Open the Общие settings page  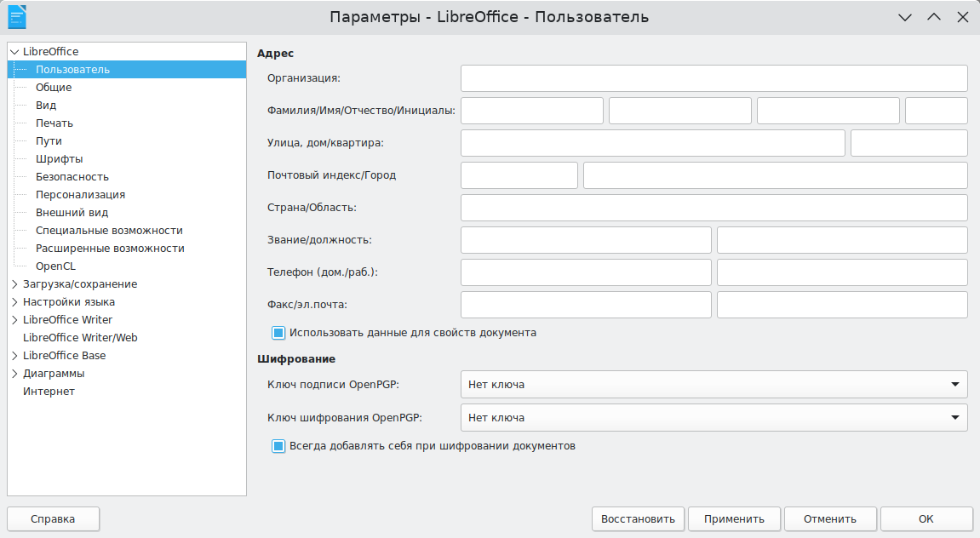pos(54,88)
